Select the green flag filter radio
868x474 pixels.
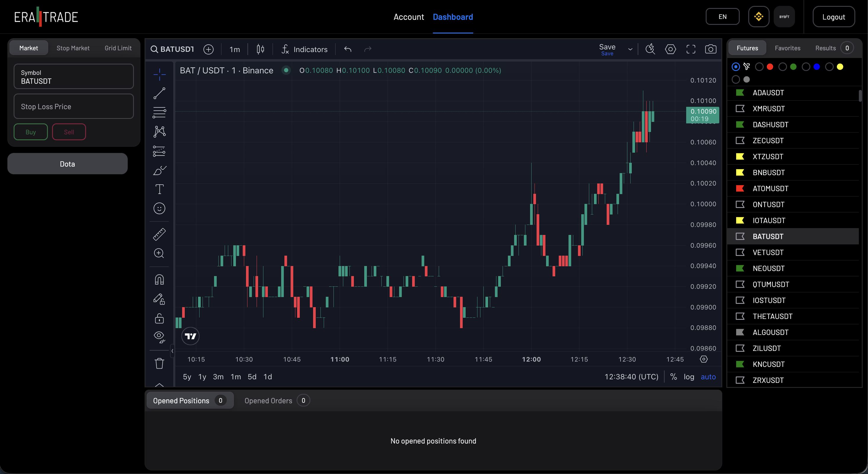click(x=783, y=67)
